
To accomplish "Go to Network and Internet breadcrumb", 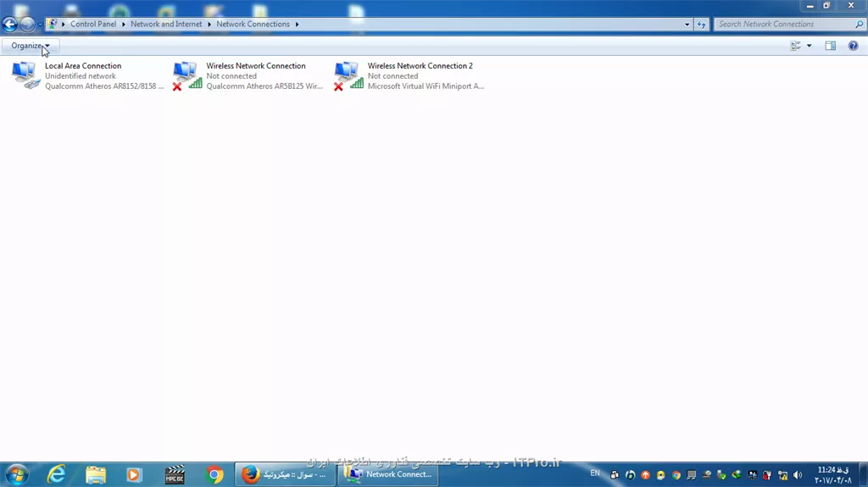I will [x=166, y=25].
